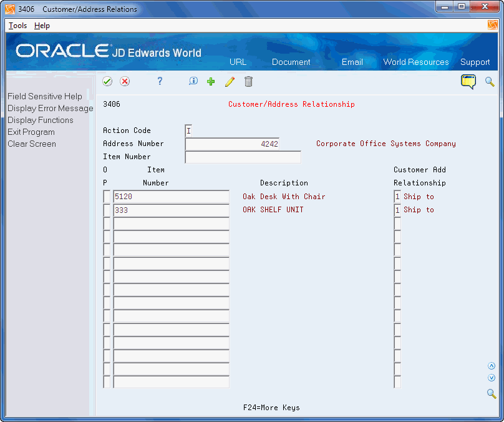Open the Email banner link
504x422 pixels.
coord(352,62)
